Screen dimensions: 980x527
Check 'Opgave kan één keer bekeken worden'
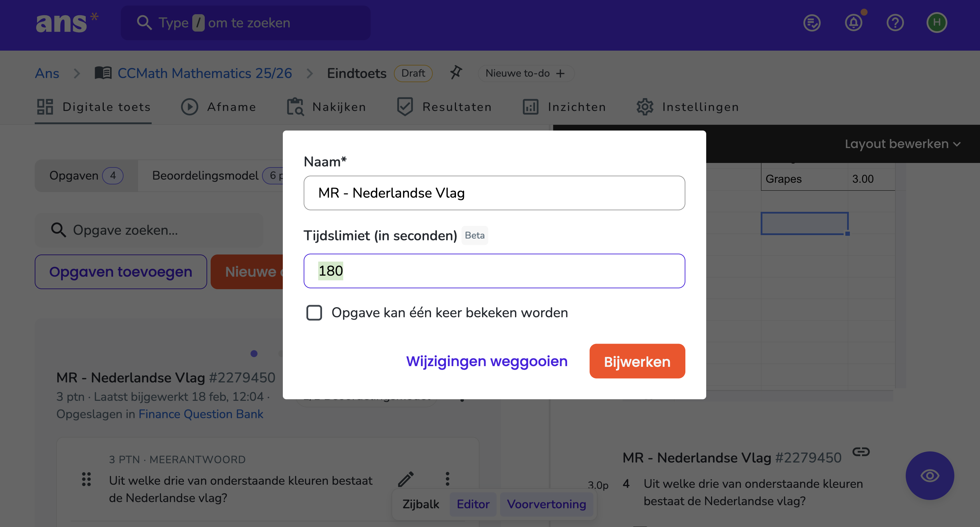(314, 313)
